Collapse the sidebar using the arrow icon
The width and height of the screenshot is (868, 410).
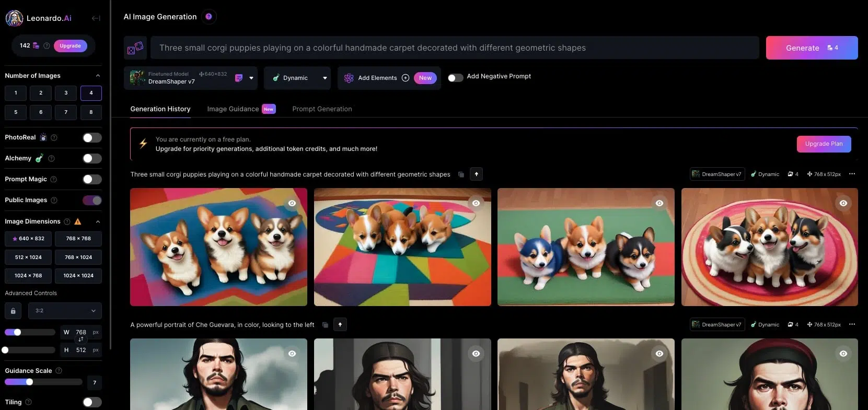(x=96, y=18)
